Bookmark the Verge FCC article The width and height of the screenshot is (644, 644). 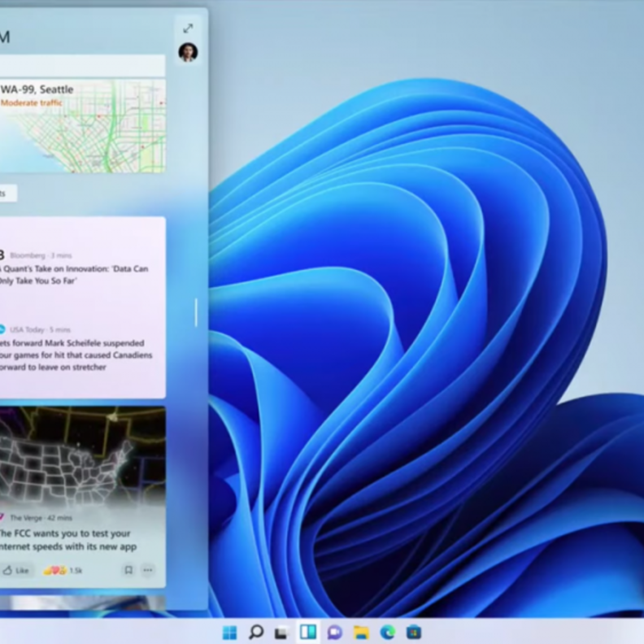click(128, 570)
